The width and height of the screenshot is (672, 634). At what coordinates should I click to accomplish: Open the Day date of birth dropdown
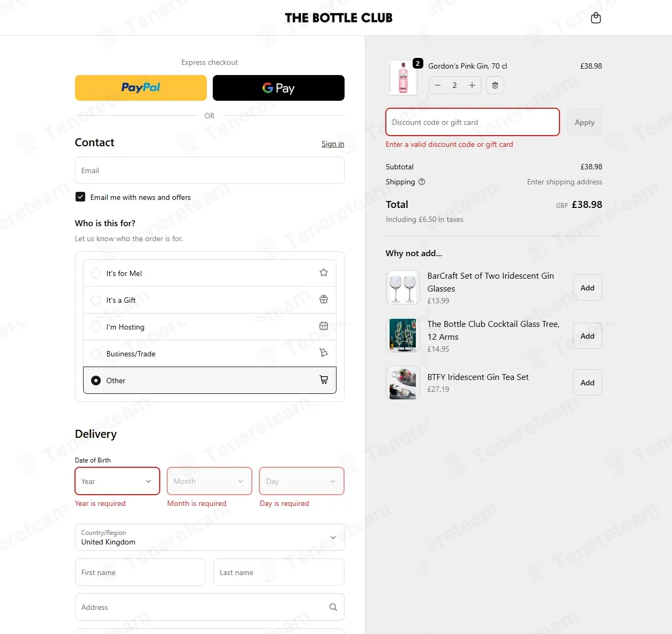coord(302,481)
